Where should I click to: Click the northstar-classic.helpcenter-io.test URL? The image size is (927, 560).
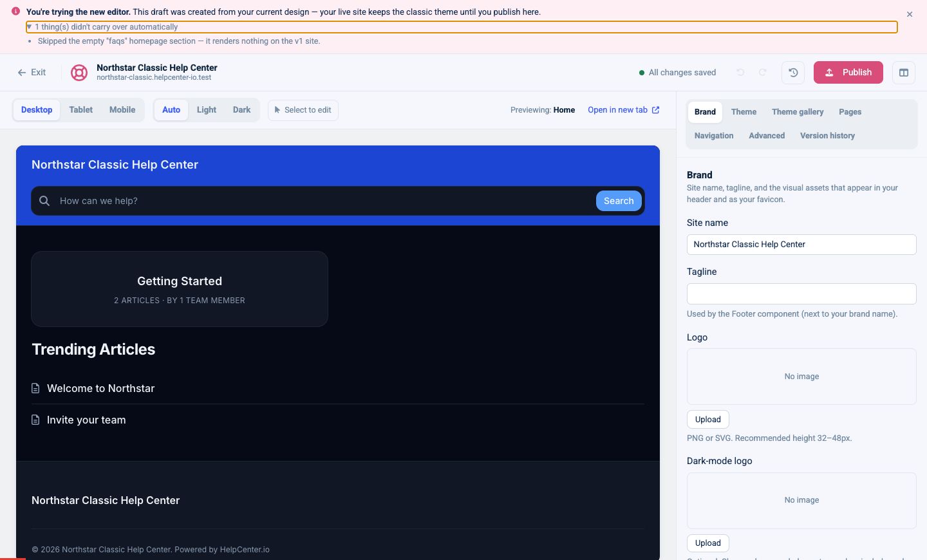tap(154, 78)
